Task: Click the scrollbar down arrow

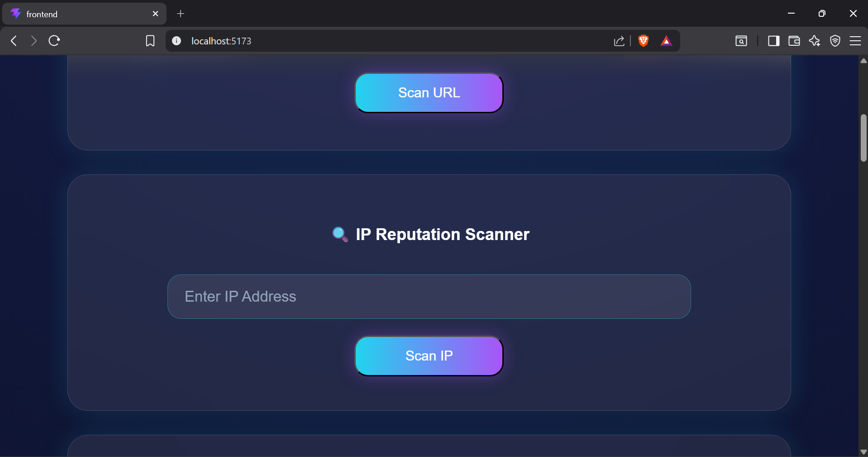Action: pos(863,452)
